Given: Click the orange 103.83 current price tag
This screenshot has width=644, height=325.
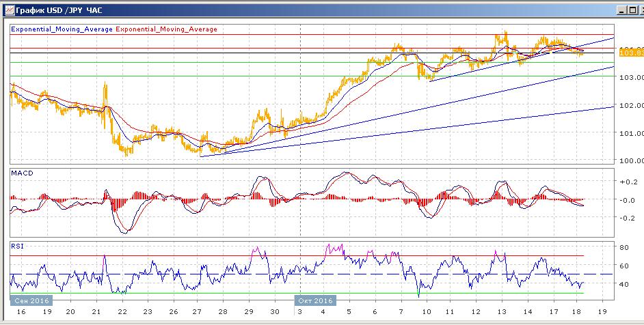Looking at the screenshot, I should (628, 53).
